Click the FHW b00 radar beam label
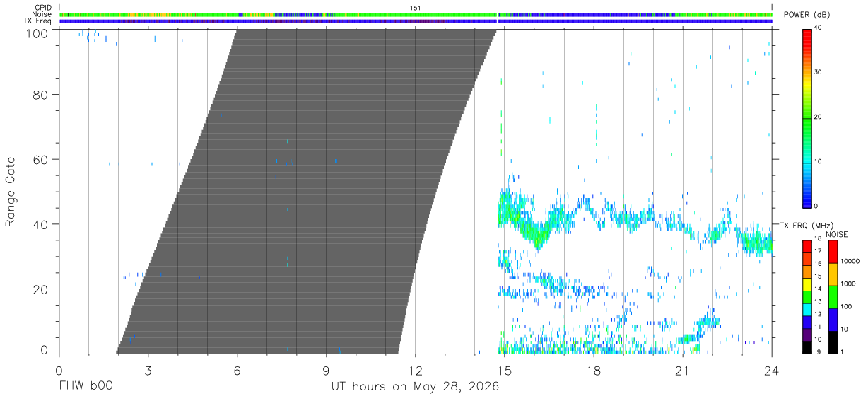 tap(86, 387)
